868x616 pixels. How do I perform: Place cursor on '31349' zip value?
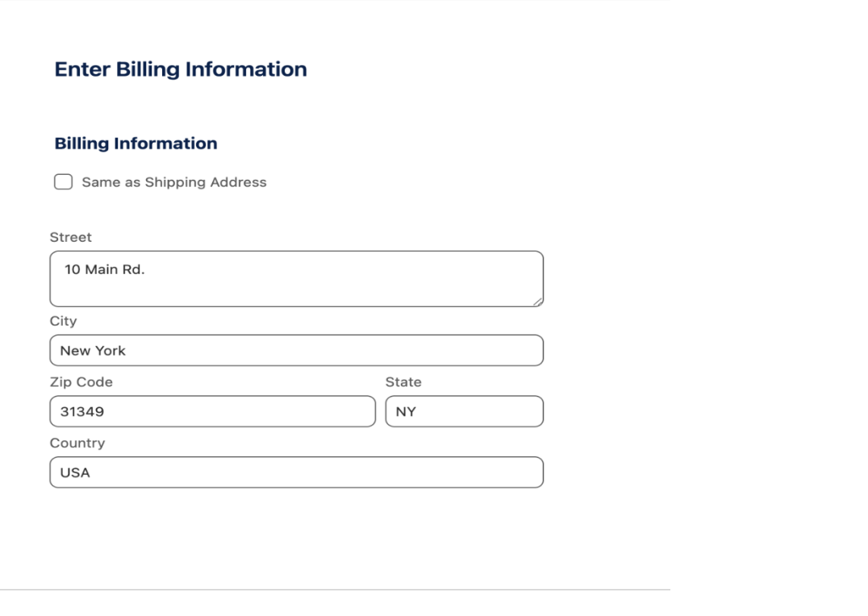click(82, 411)
